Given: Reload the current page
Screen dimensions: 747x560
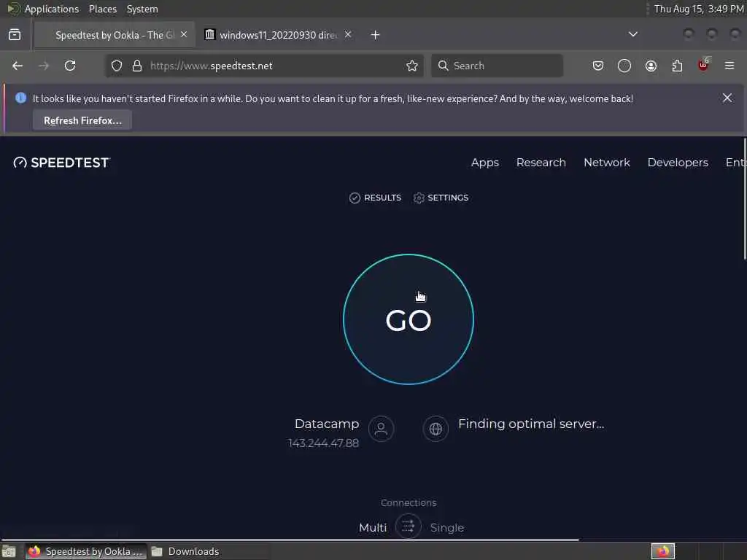Looking at the screenshot, I should coord(70,66).
